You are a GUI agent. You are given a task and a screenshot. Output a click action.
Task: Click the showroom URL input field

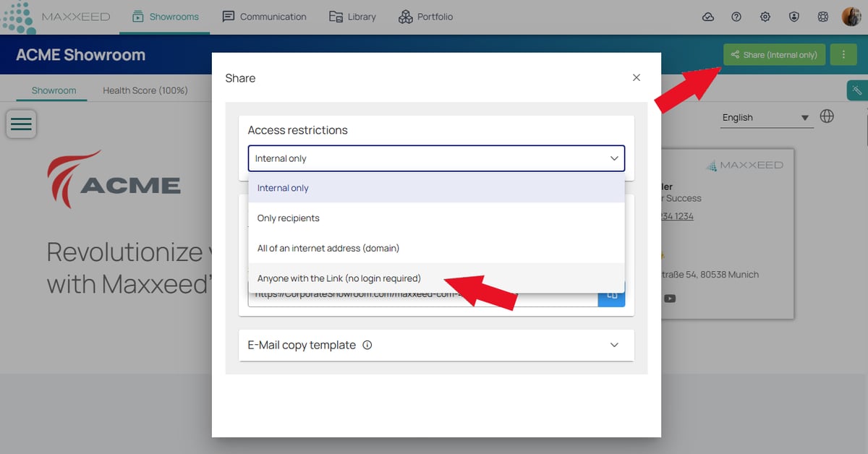423,296
